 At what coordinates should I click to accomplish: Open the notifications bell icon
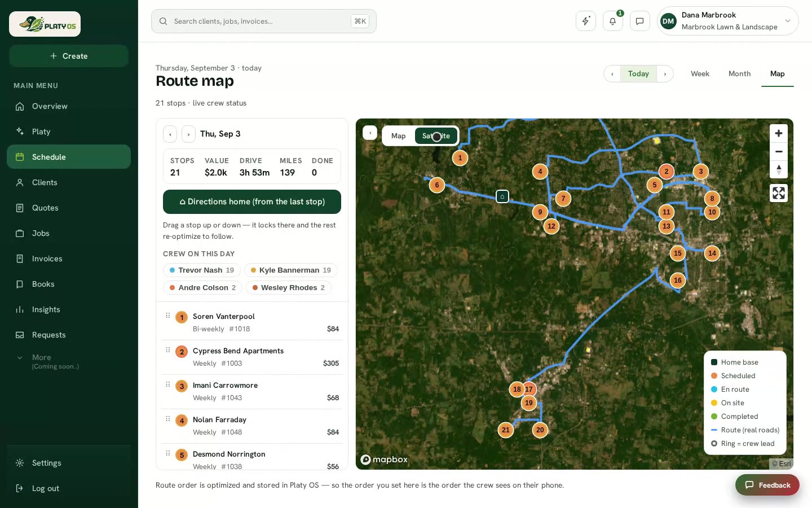[x=612, y=21]
